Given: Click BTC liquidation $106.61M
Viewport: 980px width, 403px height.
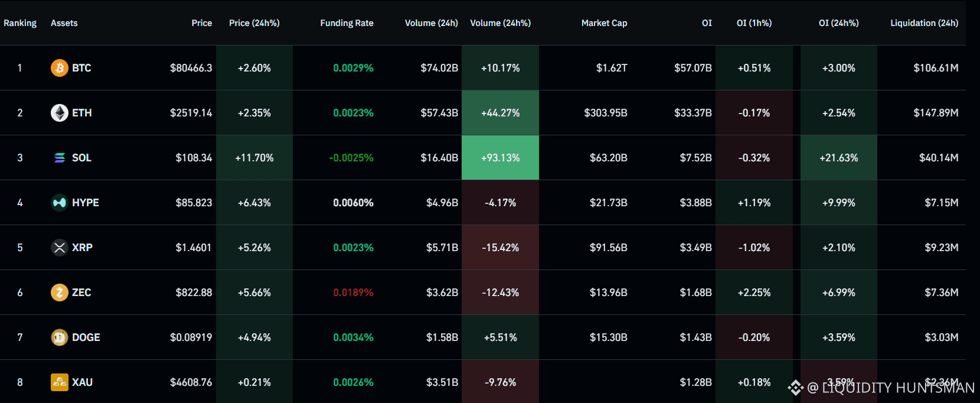Looking at the screenshot, I should click(936, 68).
